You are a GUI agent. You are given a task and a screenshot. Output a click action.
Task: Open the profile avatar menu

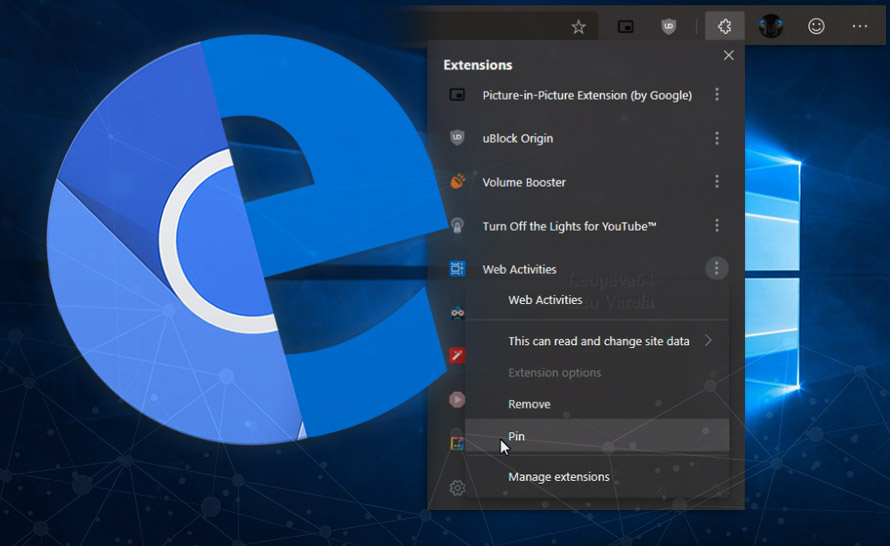(771, 26)
